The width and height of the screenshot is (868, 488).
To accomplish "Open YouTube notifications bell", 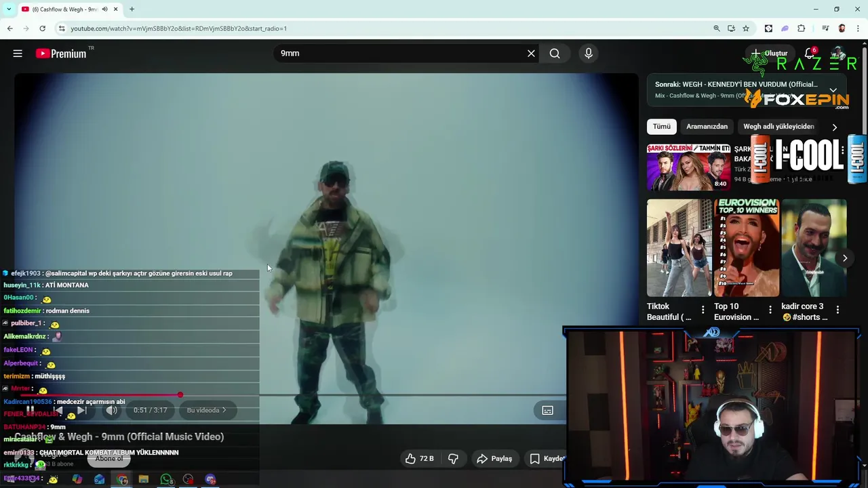I will click(810, 54).
